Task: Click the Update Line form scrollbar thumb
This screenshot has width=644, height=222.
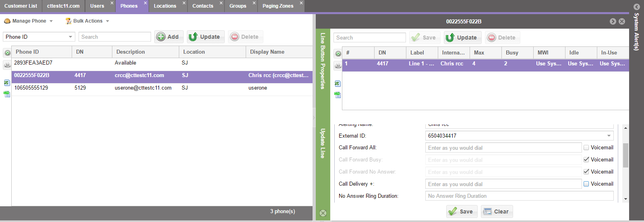Action: tap(625, 155)
